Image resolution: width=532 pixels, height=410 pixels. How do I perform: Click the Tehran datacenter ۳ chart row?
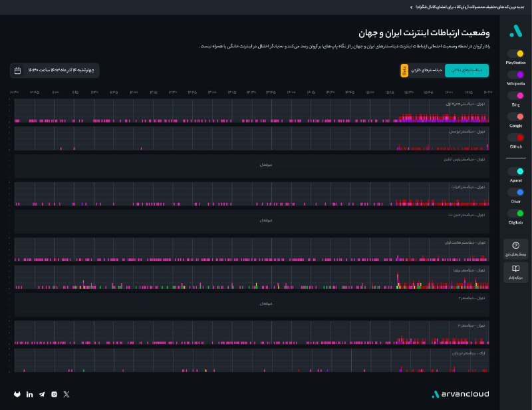click(252, 333)
